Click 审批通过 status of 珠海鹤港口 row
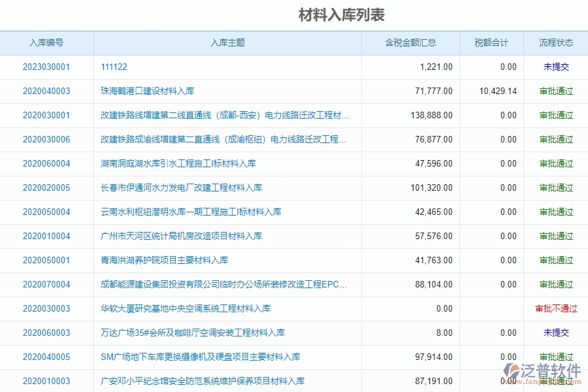This screenshot has height=392, width=588. 555,91
